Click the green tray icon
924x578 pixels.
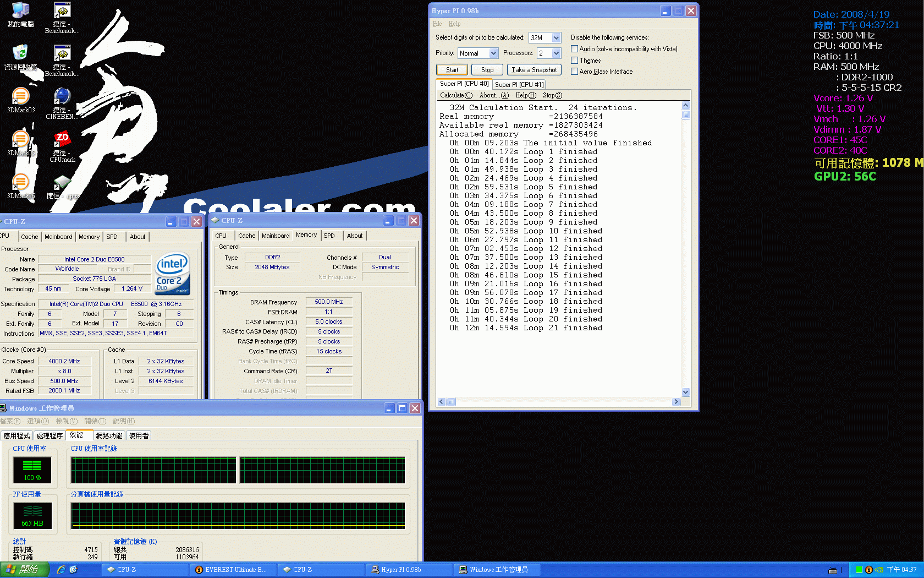(x=859, y=570)
